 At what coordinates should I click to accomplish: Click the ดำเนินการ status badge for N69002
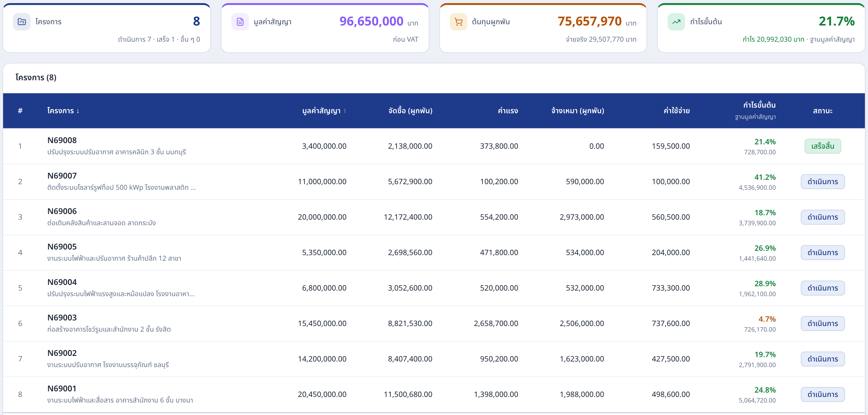pos(823,359)
